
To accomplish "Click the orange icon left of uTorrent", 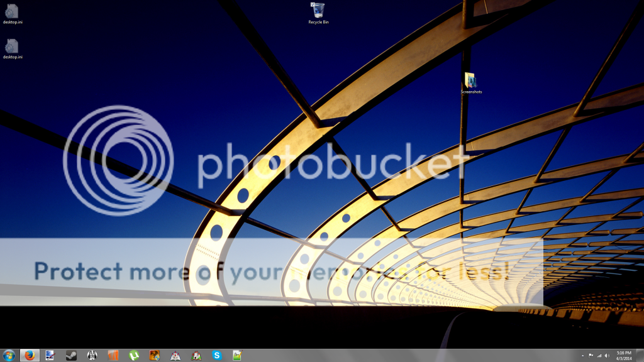I will [113, 356].
